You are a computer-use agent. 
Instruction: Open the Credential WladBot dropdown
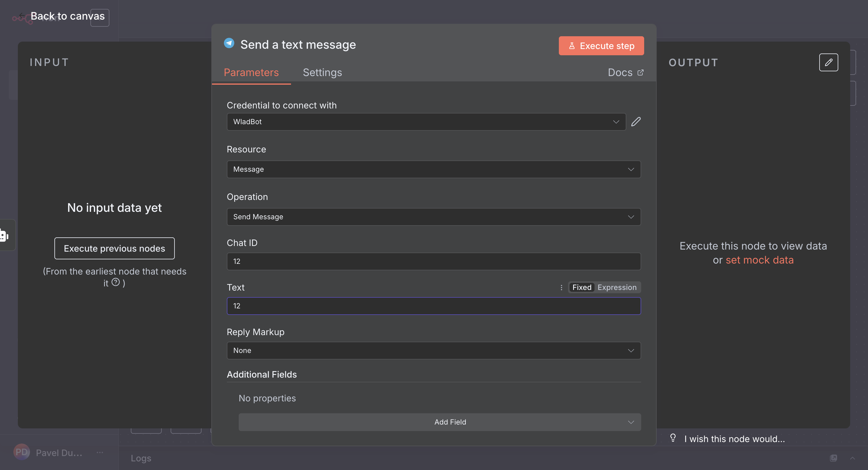click(x=426, y=122)
